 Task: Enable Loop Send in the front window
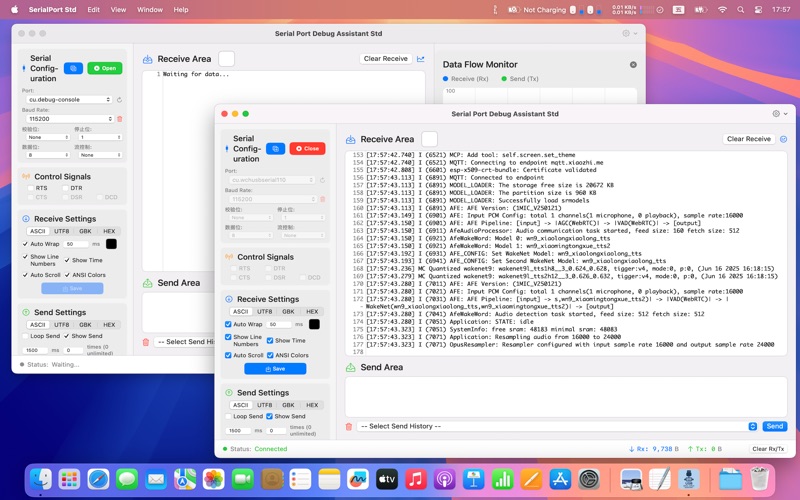point(228,416)
